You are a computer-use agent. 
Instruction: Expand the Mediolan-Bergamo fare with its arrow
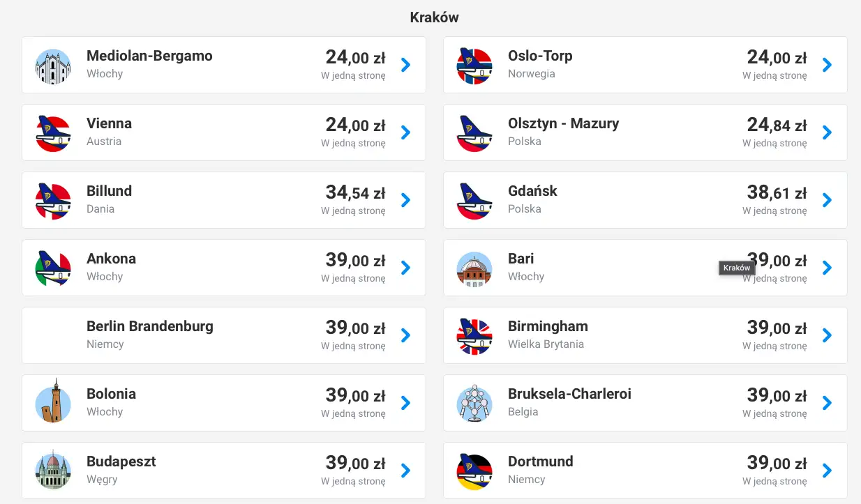pyautogui.click(x=406, y=65)
